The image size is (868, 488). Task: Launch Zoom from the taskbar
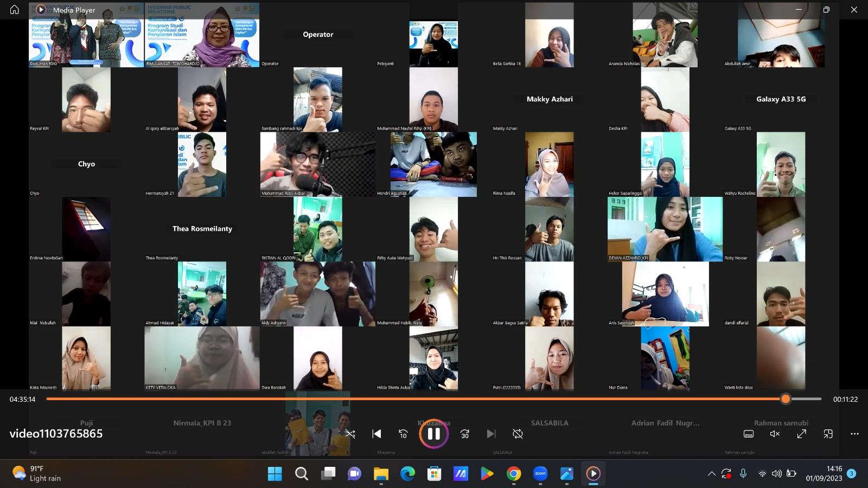[x=540, y=474]
